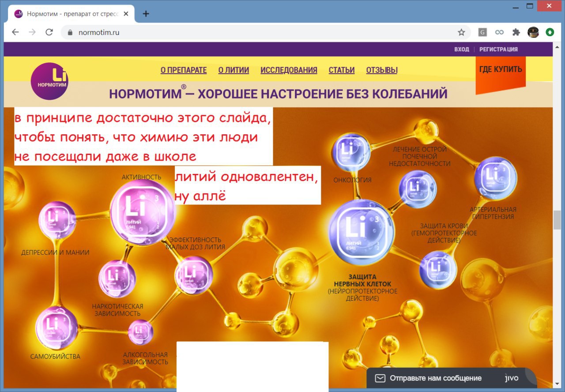
Task: Click ЛЕЧЕНИЕ ОСТРОЙ ПОЧЕЧНОЙ НЕДОСТАТОЧНОСТИ label
Action: click(x=419, y=156)
